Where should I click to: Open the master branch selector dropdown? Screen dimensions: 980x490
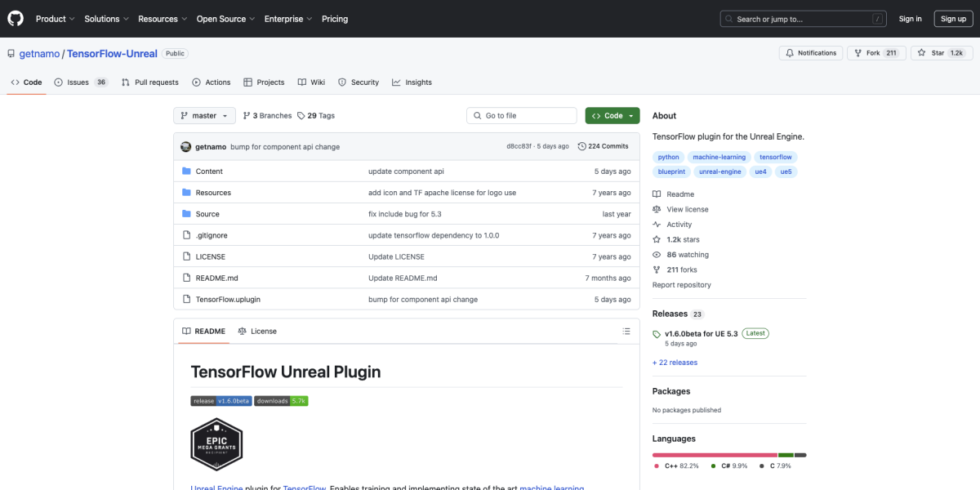[204, 116]
